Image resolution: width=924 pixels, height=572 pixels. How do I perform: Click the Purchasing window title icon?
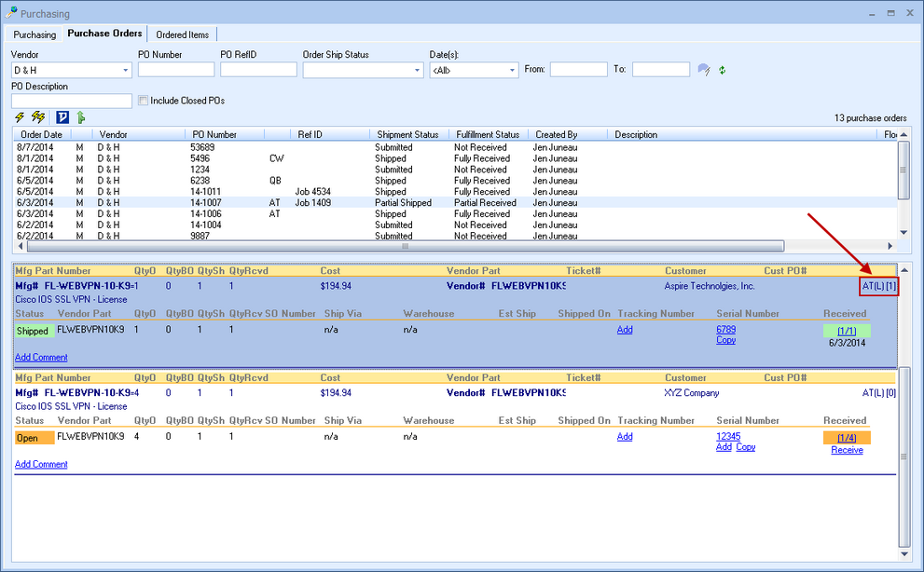11,13
